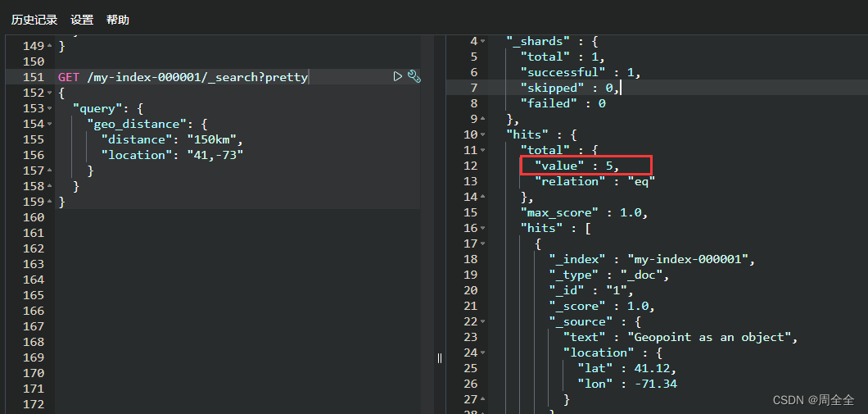Click the "skipped" : 0 response line
The height and width of the screenshot is (414, 868).
pyautogui.click(x=570, y=88)
